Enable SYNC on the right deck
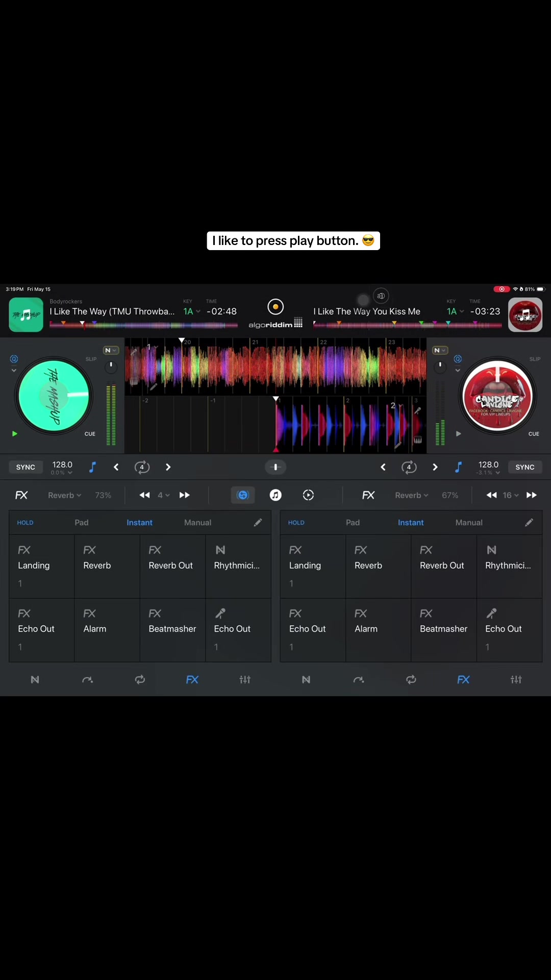 524,467
